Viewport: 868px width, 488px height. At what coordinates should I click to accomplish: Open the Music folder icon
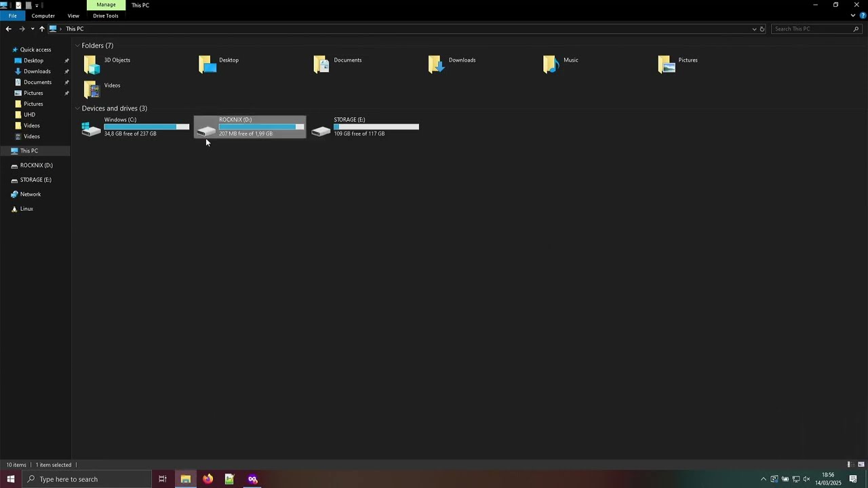click(552, 64)
